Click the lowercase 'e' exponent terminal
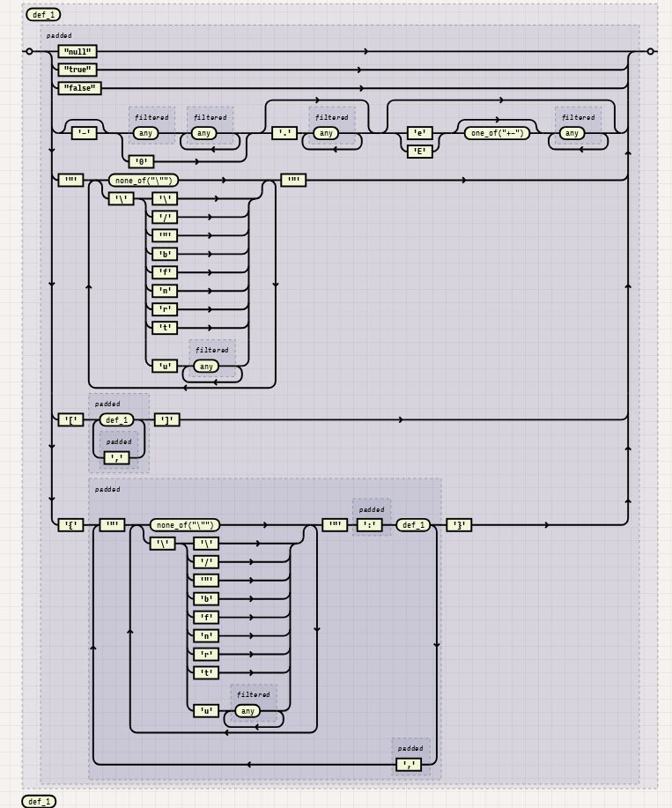The width and height of the screenshot is (672, 808). (420, 133)
